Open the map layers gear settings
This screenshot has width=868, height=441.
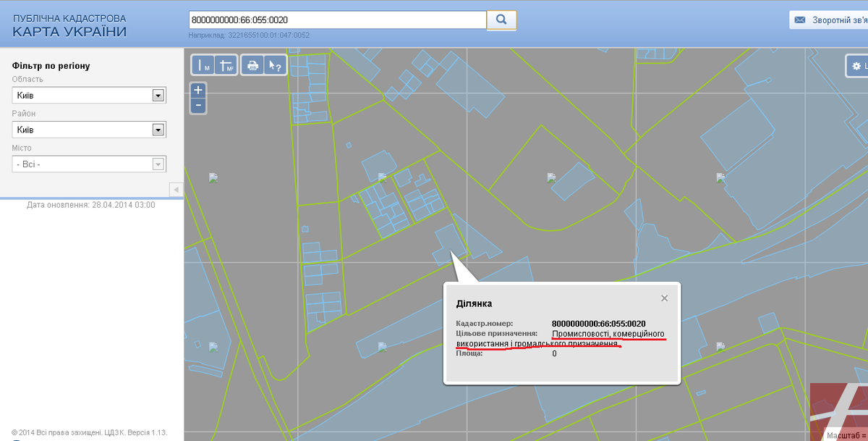coord(857,66)
